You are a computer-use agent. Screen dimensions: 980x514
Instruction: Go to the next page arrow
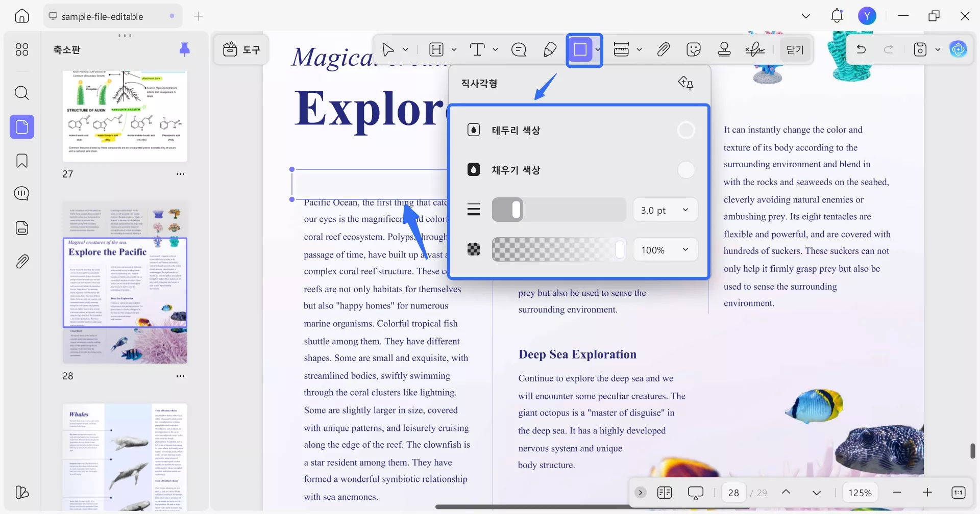(817, 493)
